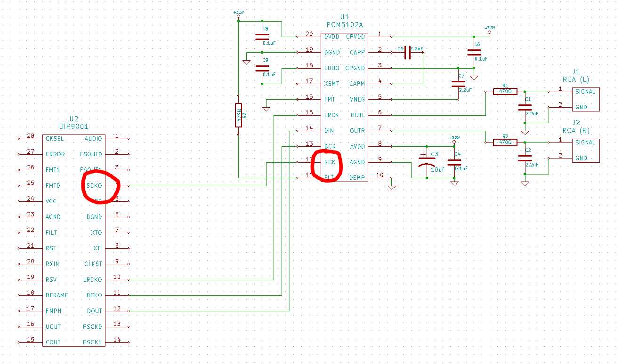Click the ERROR pin label on U2
Viewport: 622px width, 364px height.
[x=55, y=154]
